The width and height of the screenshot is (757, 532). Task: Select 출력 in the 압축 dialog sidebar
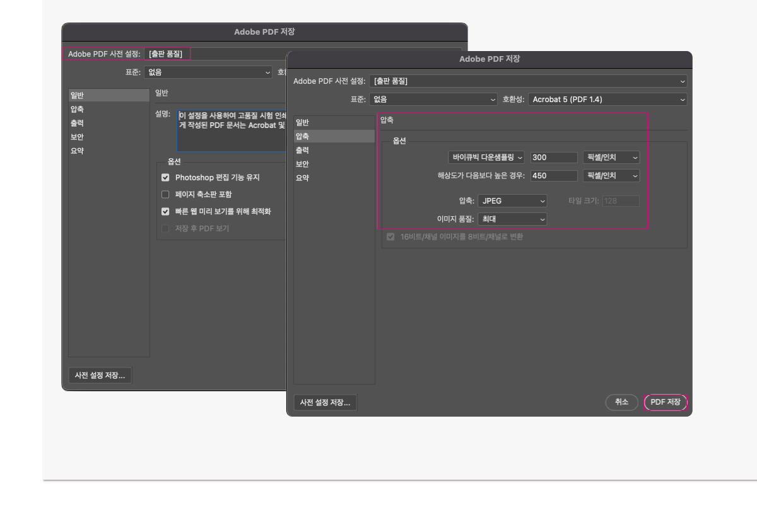pos(303,151)
